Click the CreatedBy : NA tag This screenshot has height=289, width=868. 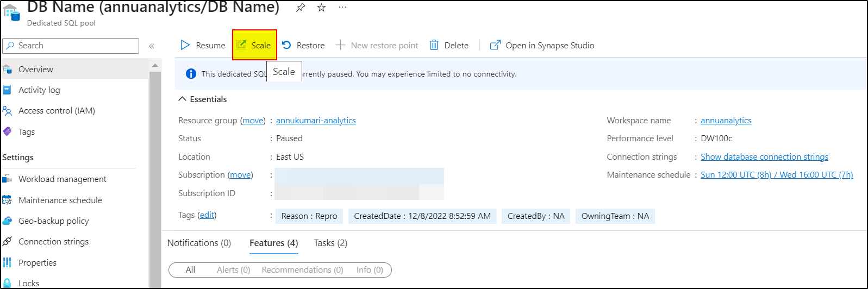click(536, 216)
